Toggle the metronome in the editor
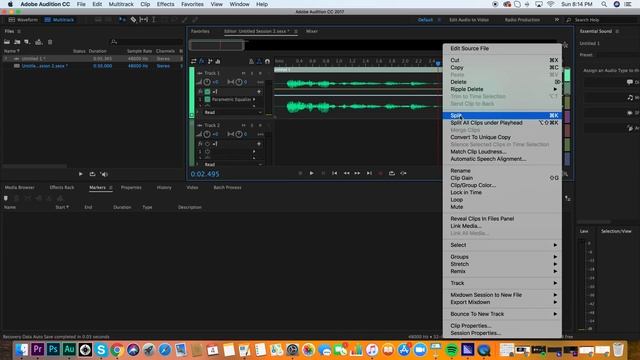 point(251,61)
